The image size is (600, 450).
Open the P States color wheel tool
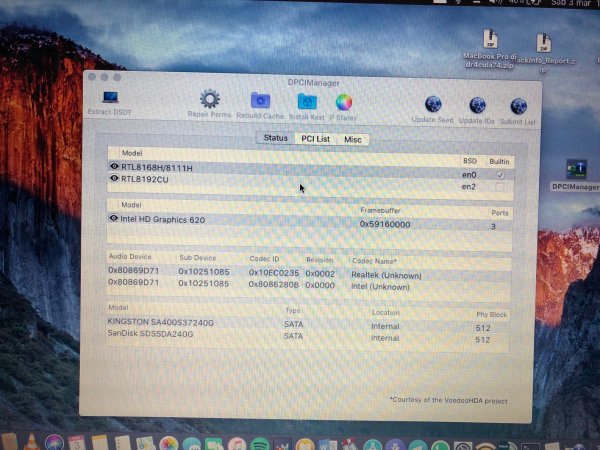[x=344, y=103]
